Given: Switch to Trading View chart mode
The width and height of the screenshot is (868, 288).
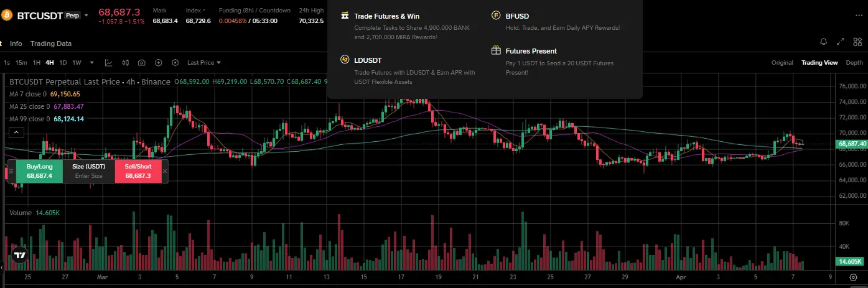Looking at the screenshot, I should coord(819,63).
